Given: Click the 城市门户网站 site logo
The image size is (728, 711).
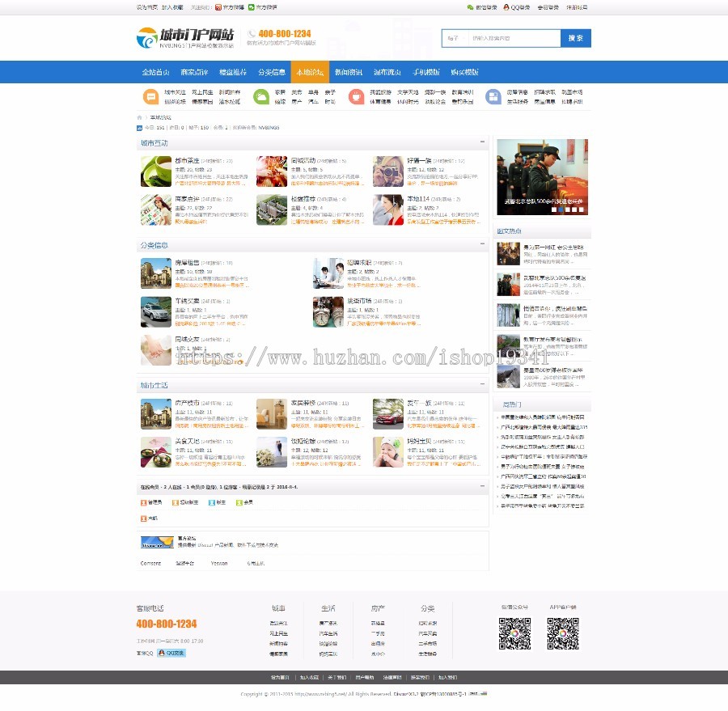Looking at the screenshot, I should [x=185, y=38].
